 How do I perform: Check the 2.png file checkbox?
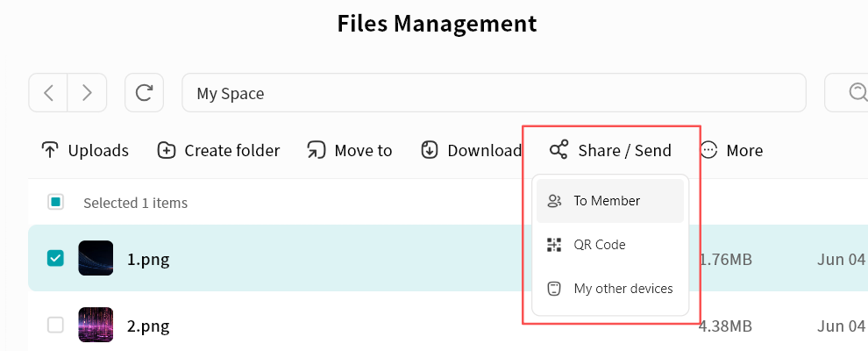tap(55, 326)
